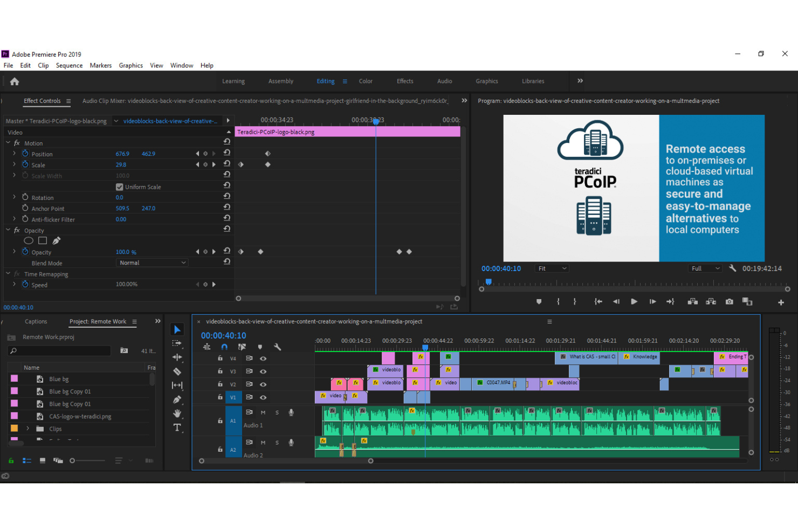
Task: Expand the Scale property
Action: pos(14,164)
